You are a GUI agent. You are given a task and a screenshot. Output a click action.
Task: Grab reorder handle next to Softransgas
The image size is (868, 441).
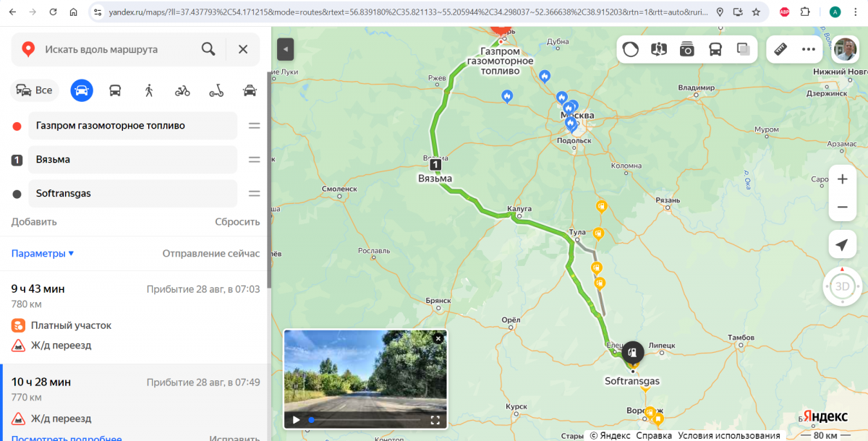255,194
